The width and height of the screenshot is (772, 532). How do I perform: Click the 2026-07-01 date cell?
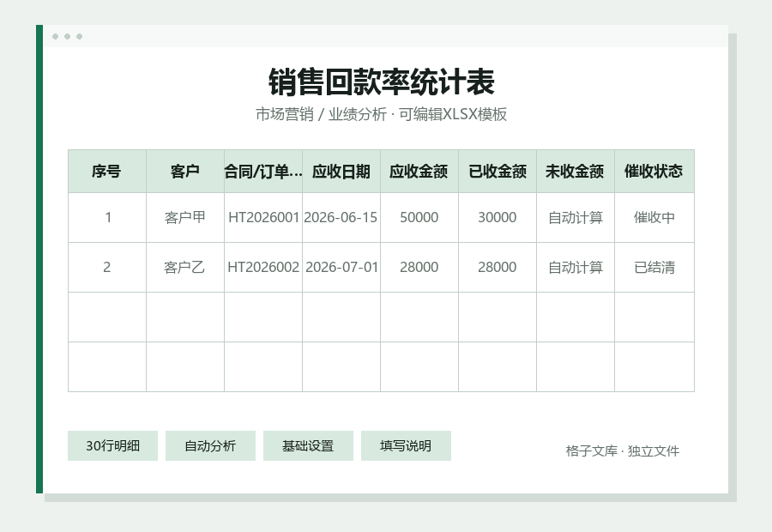click(x=341, y=268)
